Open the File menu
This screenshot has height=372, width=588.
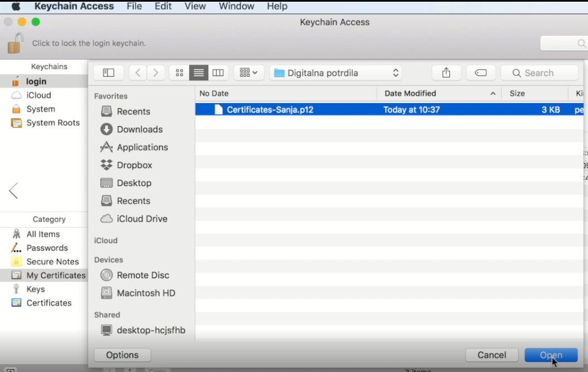(134, 6)
